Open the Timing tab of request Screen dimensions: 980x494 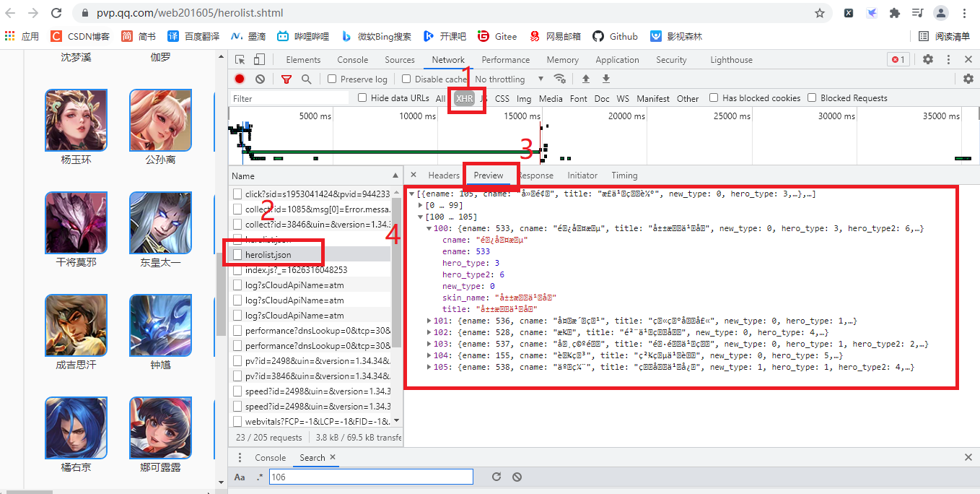click(624, 175)
